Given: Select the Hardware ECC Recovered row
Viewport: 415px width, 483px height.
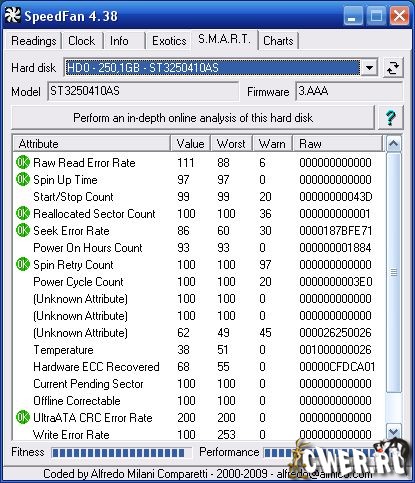Looking at the screenshot, I should pos(199,366).
